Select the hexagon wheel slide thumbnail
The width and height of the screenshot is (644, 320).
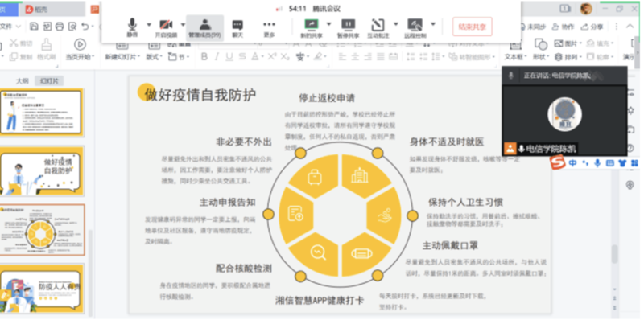pyautogui.click(x=42, y=230)
